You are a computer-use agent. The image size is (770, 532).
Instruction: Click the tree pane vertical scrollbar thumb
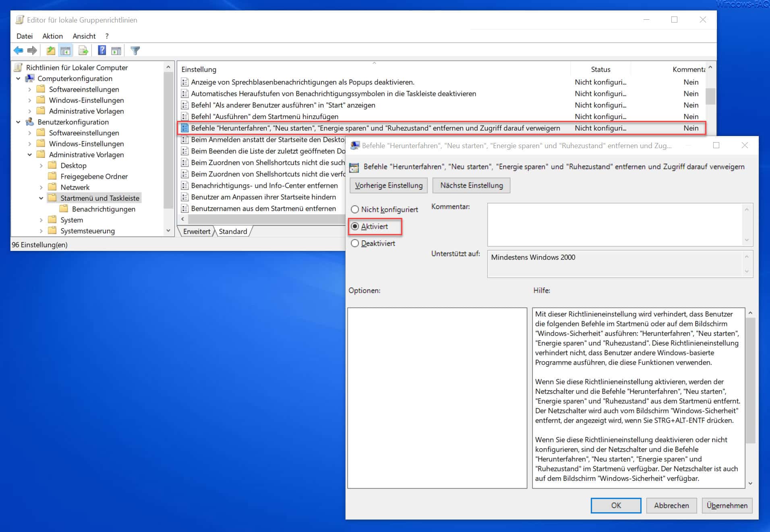pyautogui.click(x=168, y=140)
